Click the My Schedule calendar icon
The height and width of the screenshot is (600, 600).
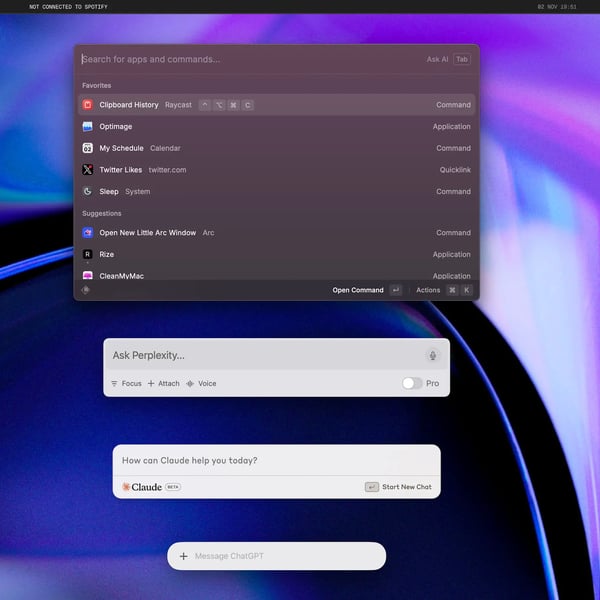88,148
